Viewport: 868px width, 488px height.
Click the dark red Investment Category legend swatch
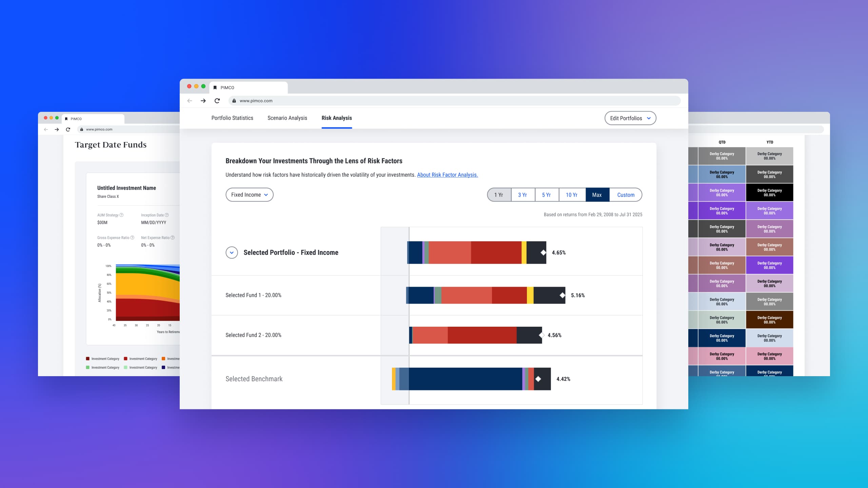click(87, 359)
